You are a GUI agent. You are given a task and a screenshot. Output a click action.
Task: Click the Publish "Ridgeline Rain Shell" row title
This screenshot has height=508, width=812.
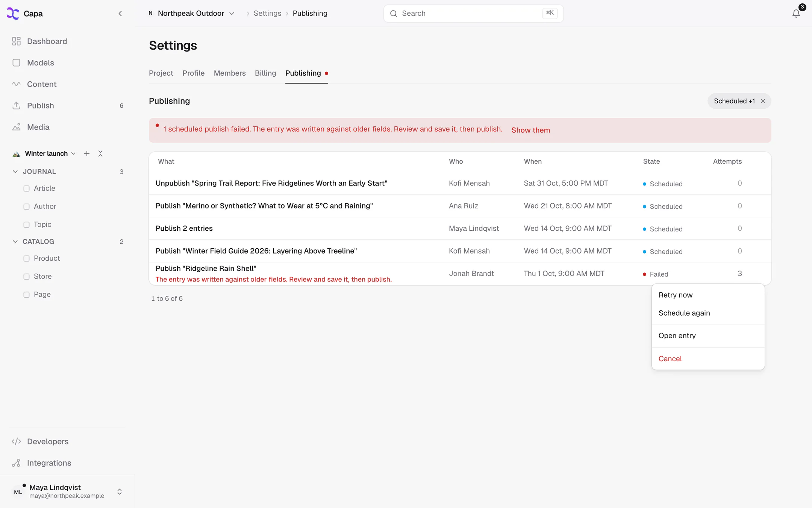(x=206, y=269)
